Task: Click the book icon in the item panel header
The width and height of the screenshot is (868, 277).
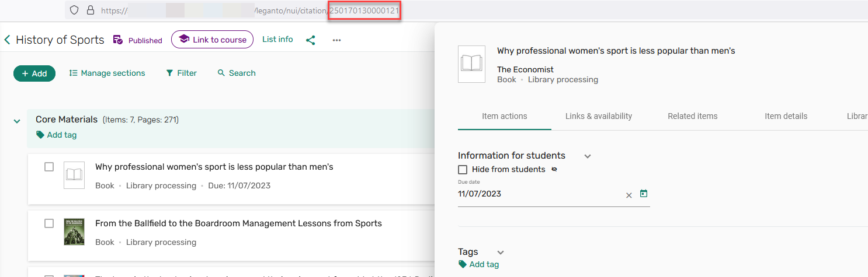Action: coord(471,64)
